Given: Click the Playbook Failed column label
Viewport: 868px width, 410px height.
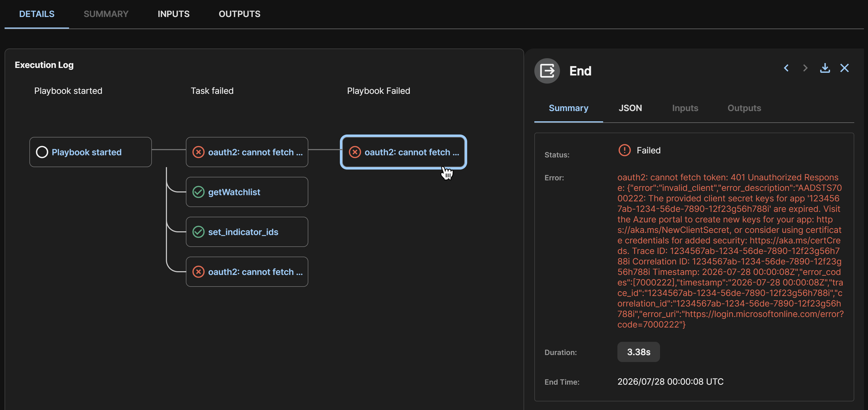Looking at the screenshot, I should [378, 91].
